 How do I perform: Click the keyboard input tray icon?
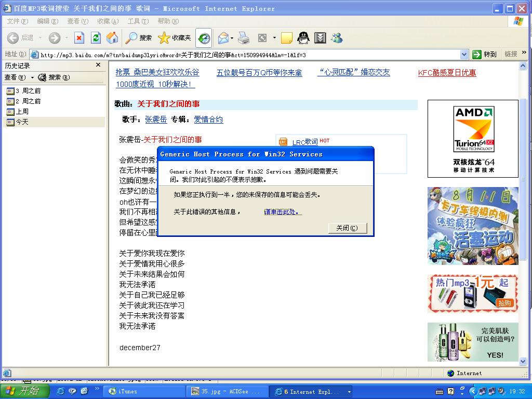point(439,392)
